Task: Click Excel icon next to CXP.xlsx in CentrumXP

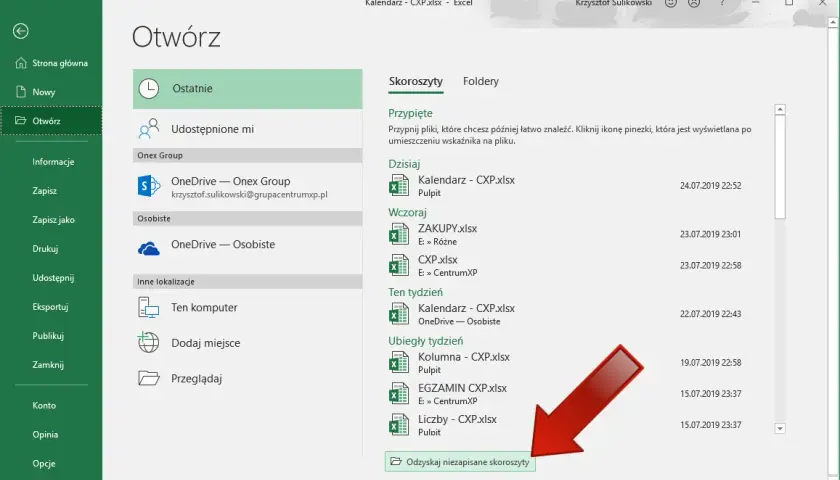Action: tap(399, 265)
